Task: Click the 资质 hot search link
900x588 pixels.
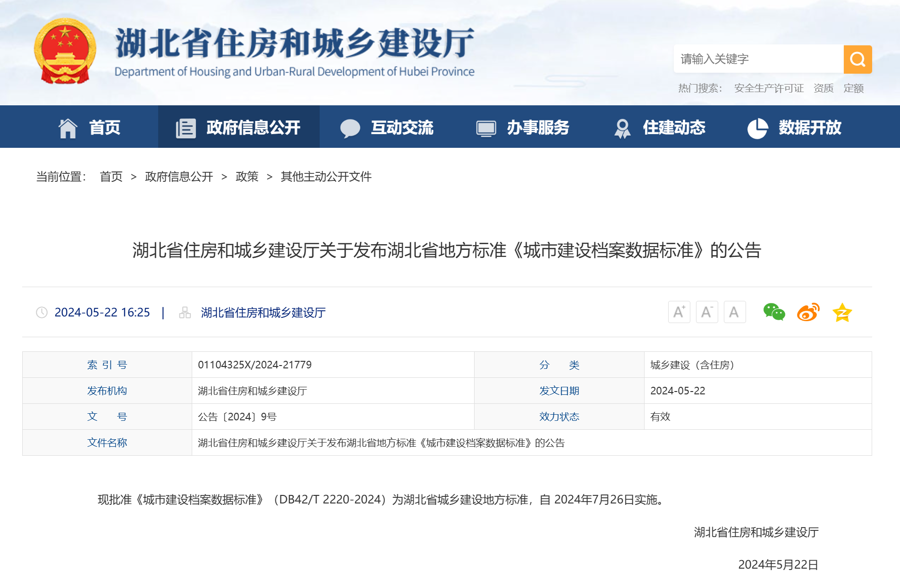Action: pyautogui.click(x=823, y=88)
